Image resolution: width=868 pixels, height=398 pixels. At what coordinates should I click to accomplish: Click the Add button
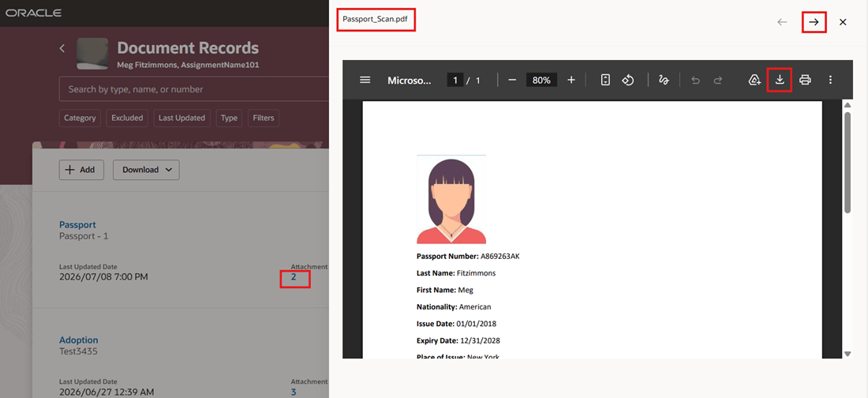pyautogui.click(x=81, y=170)
